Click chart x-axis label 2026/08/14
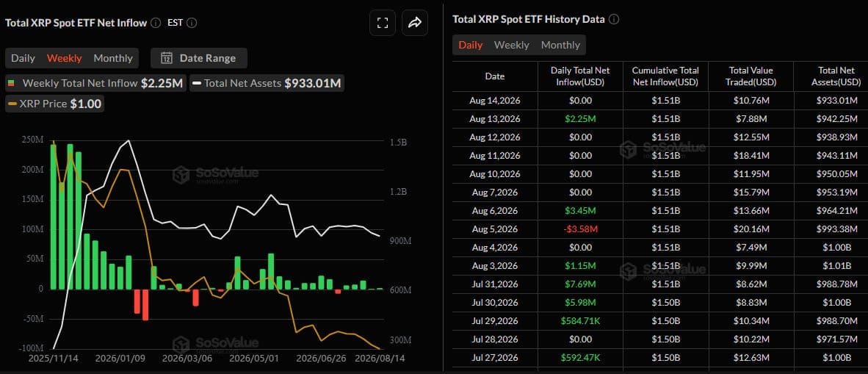Screen dimensions: 868x374 pos(379,359)
